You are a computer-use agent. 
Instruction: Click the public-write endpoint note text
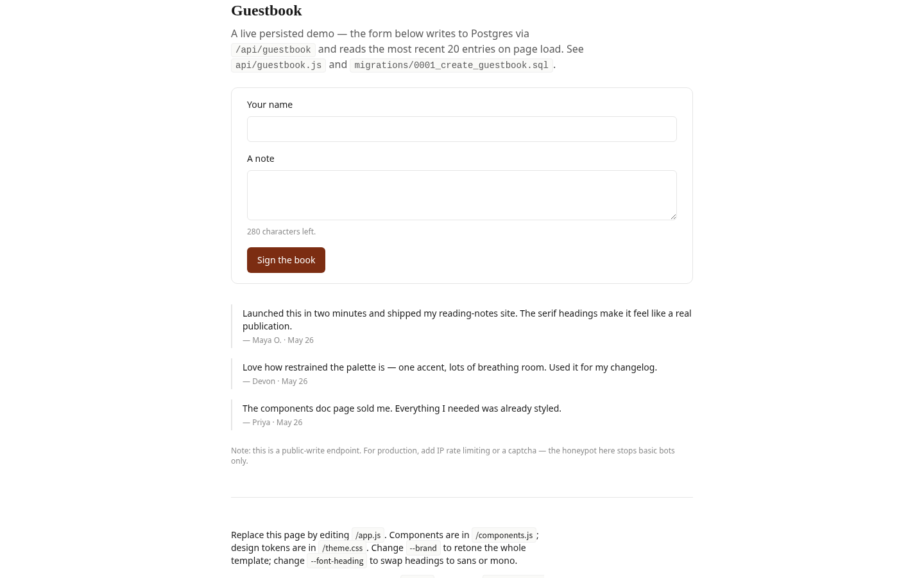click(453, 455)
